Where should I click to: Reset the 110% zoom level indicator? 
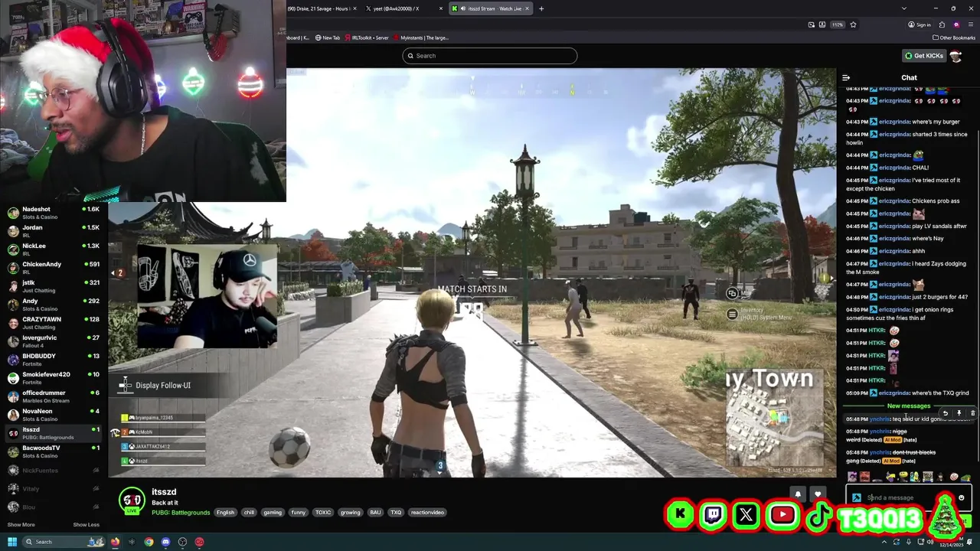point(838,24)
